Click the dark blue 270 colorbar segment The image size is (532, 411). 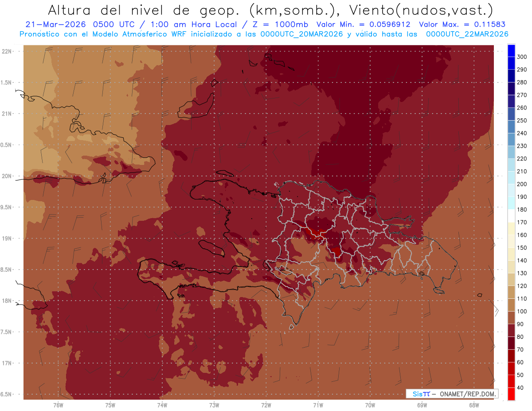click(x=511, y=89)
